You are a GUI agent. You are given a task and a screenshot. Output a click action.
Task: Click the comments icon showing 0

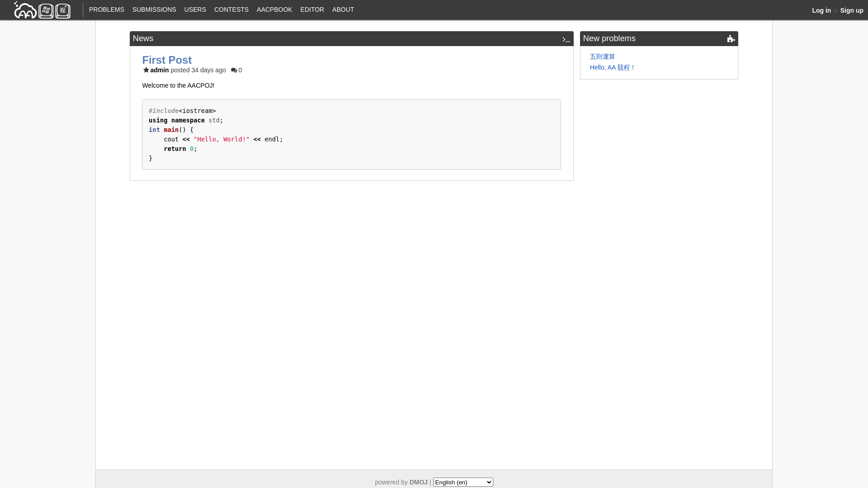[234, 70]
